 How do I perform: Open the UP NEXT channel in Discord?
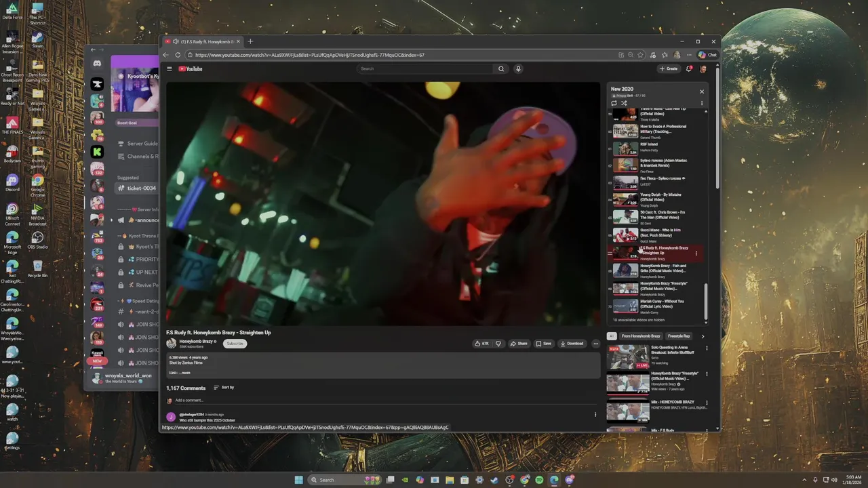click(x=139, y=272)
